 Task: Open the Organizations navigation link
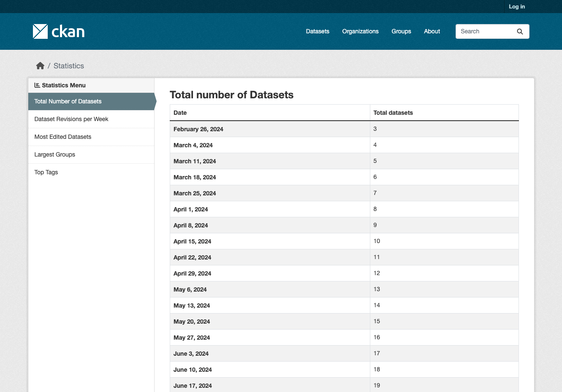click(x=360, y=31)
